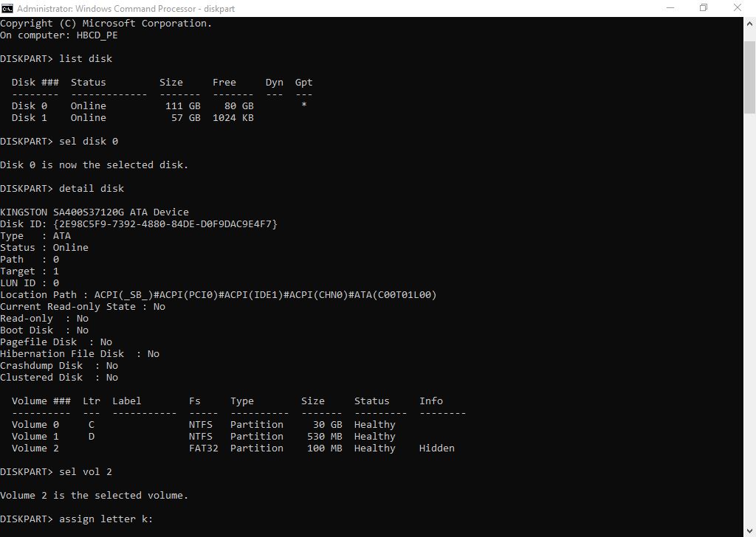Click the asterisk in the Gpt column
756x537 pixels.
pyautogui.click(x=303, y=105)
